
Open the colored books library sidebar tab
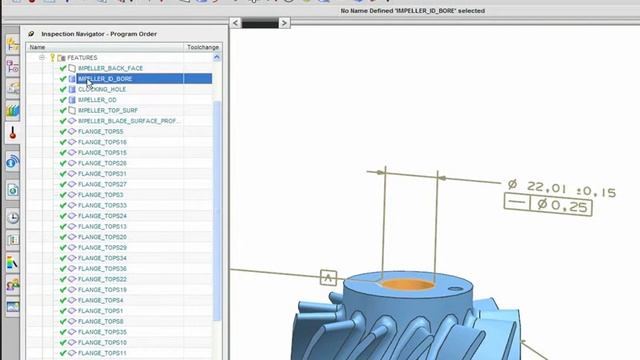click(12, 110)
